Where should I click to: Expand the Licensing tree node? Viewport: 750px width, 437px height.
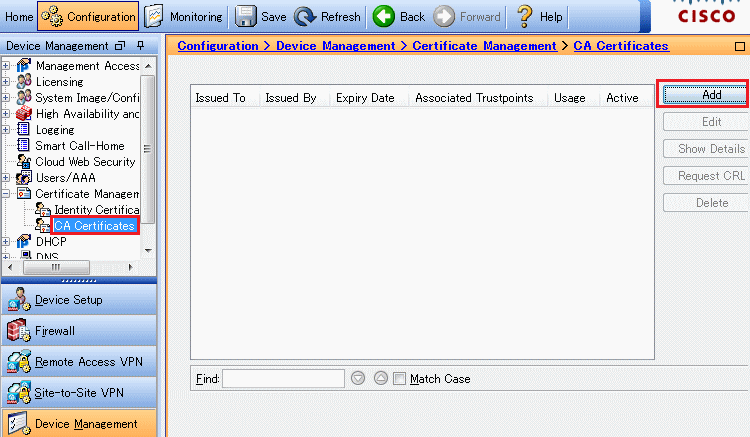(x=6, y=82)
